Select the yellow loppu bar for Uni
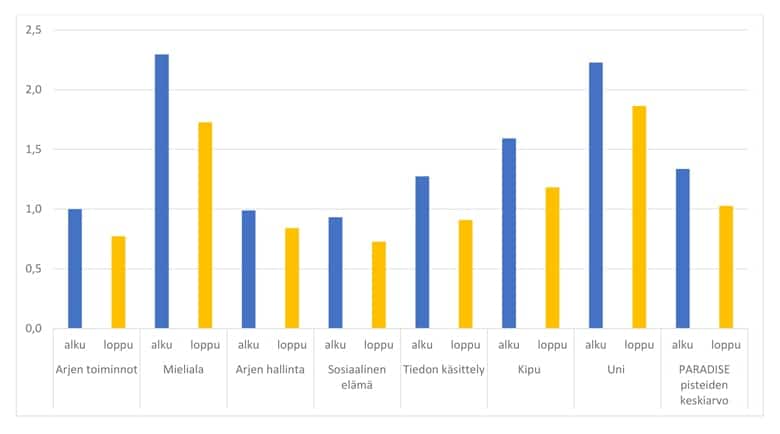 pyautogui.click(x=639, y=217)
